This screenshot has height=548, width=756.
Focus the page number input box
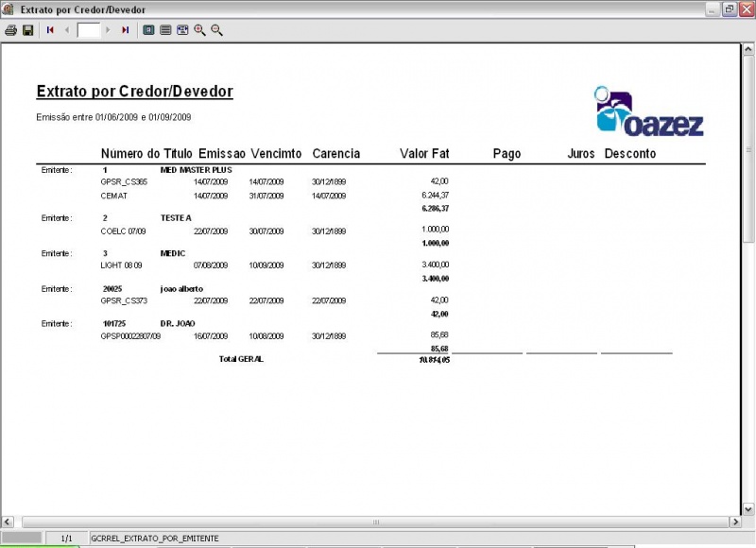point(89,30)
